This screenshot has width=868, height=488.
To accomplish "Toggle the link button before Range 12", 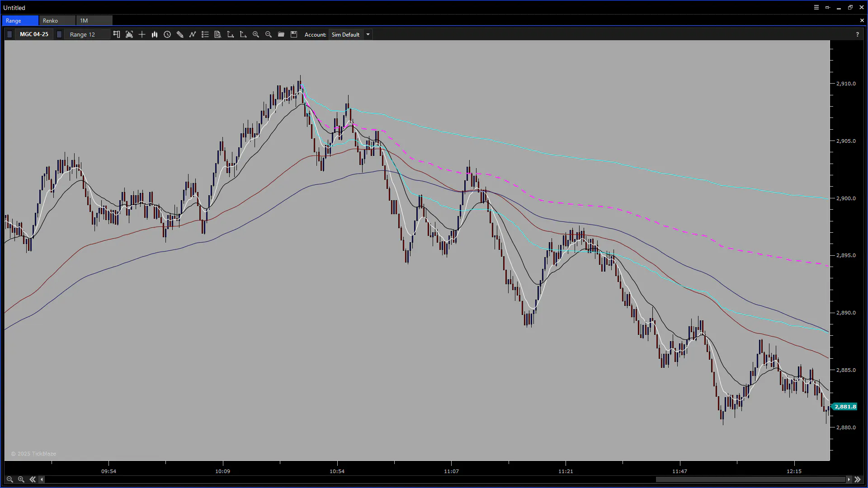I will pos(59,34).
